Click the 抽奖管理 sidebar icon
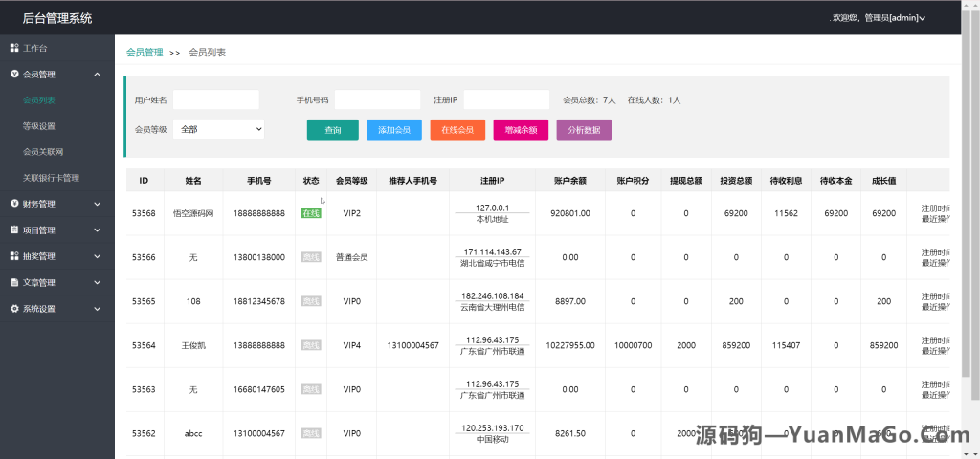Viewport: 980px width, 459px height. pyautogui.click(x=14, y=256)
